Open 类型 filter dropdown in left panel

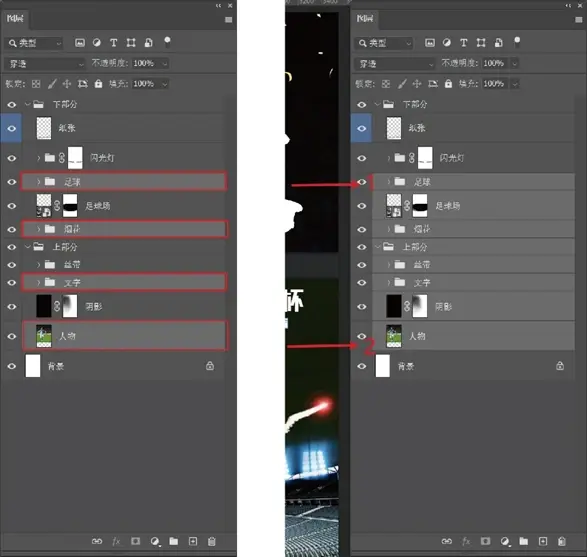point(34,43)
